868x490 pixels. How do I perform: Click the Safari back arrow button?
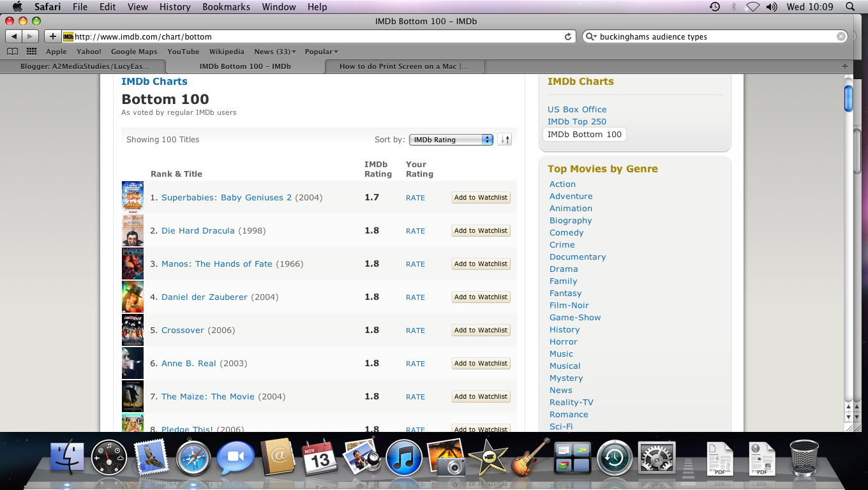pyautogui.click(x=13, y=36)
